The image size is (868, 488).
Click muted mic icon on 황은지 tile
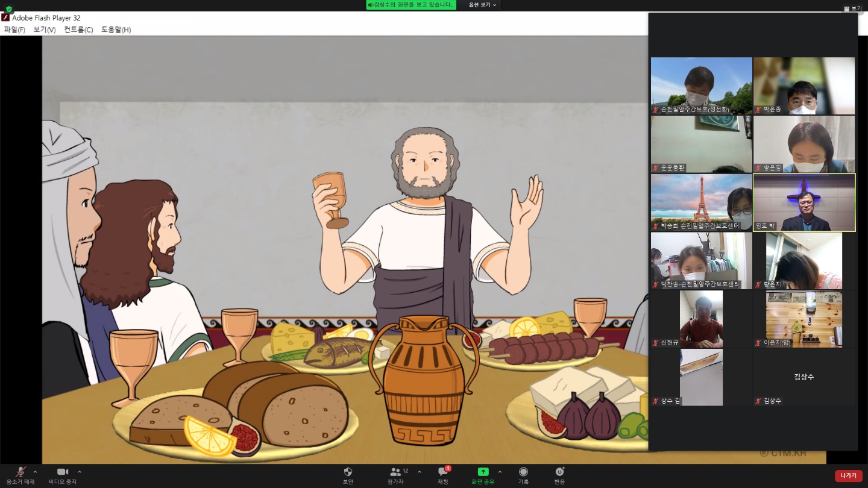pyautogui.click(x=758, y=284)
